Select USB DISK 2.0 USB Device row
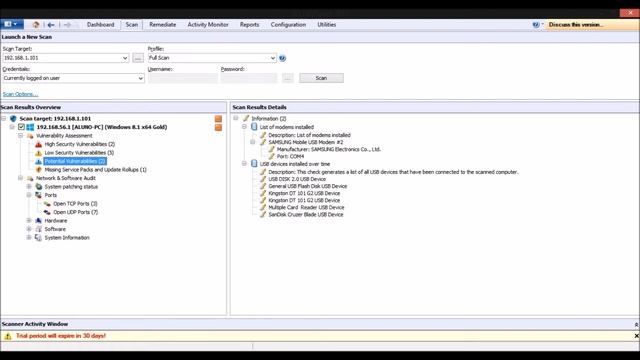Image resolution: width=640 pixels, height=360 pixels. [297, 179]
